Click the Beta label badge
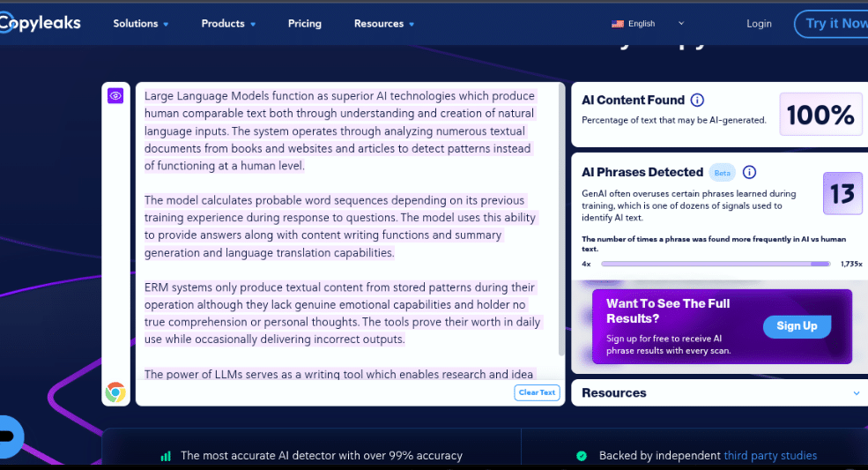 pos(722,173)
